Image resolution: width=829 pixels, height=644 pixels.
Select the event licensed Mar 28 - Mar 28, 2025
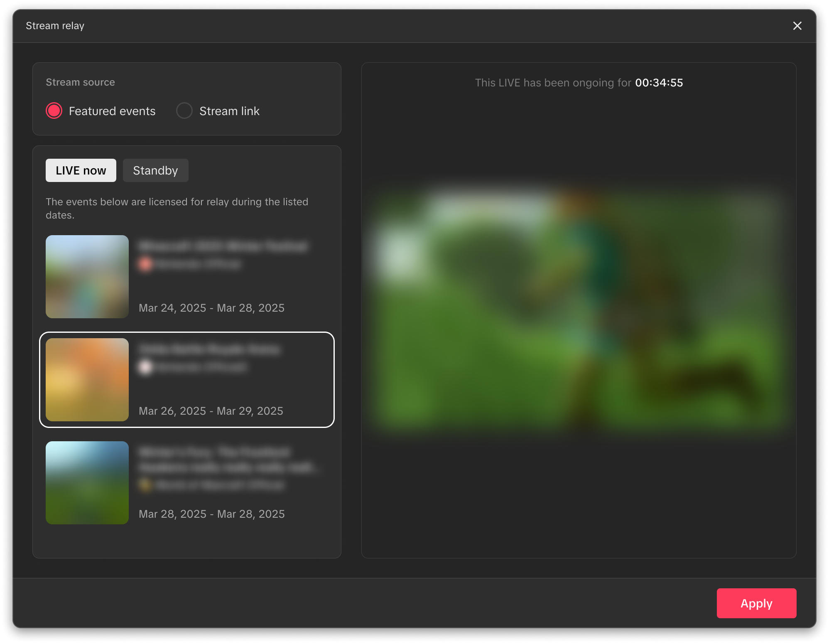coord(186,483)
